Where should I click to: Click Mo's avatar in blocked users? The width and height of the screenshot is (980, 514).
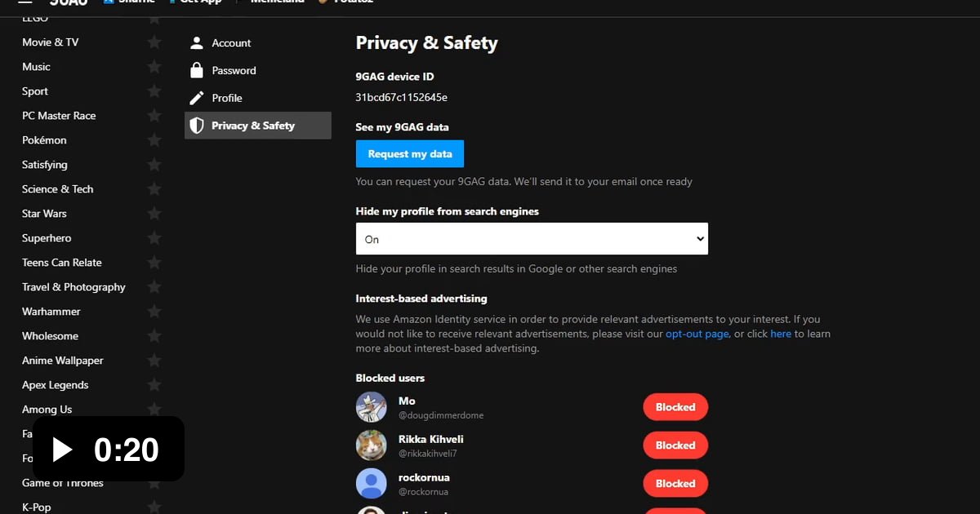pos(371,407)
